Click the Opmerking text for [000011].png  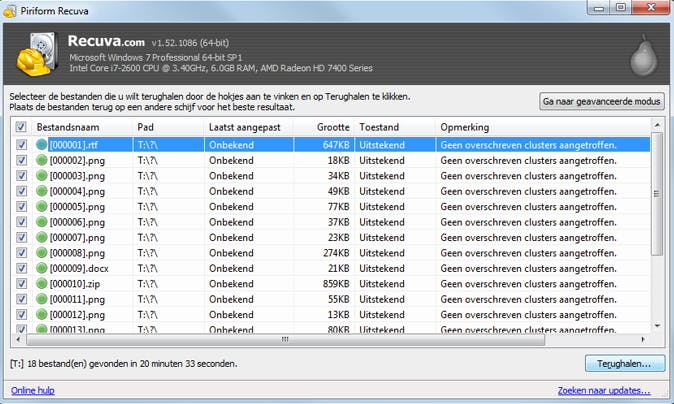(529, 300)
